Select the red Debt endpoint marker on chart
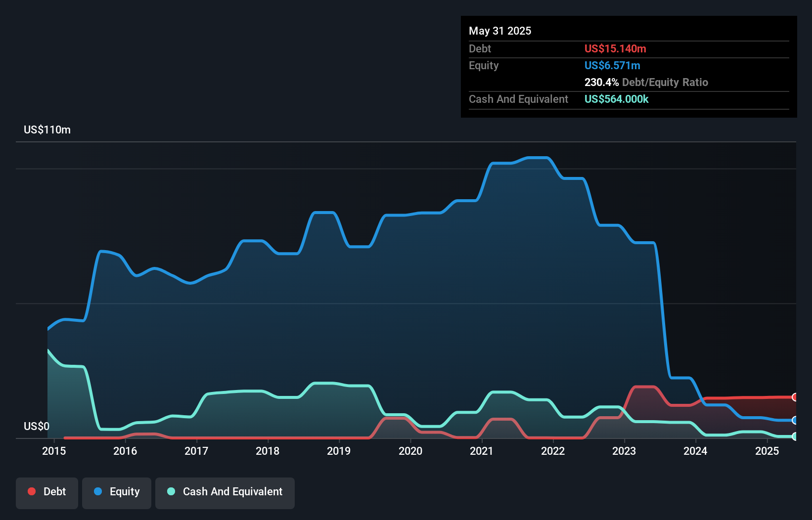 pos(795,398)
